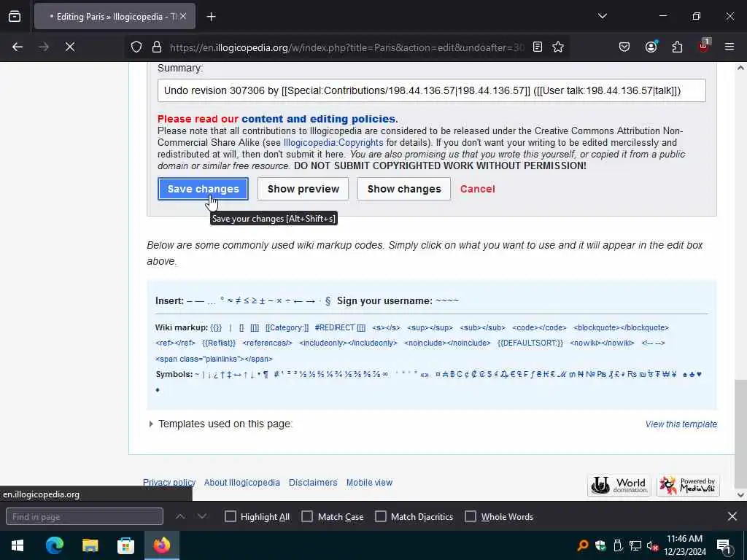Insert <ref></ref> markup
747x560 pixels.
point(175,343)
